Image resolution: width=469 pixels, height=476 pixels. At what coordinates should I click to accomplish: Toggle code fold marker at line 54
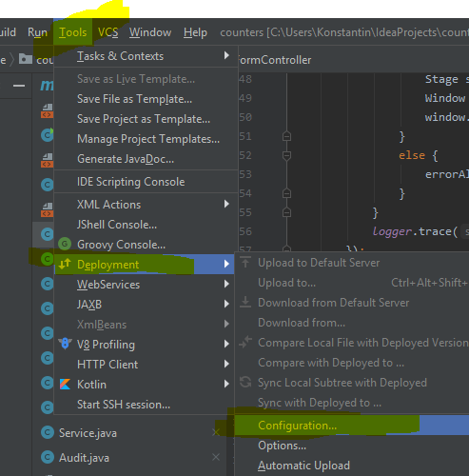coord(286,193)
